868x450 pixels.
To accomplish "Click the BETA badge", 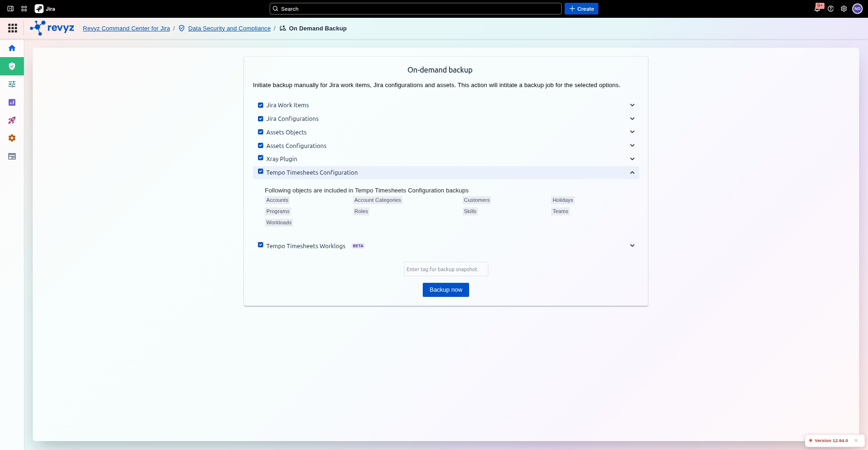I will [358, 246].
